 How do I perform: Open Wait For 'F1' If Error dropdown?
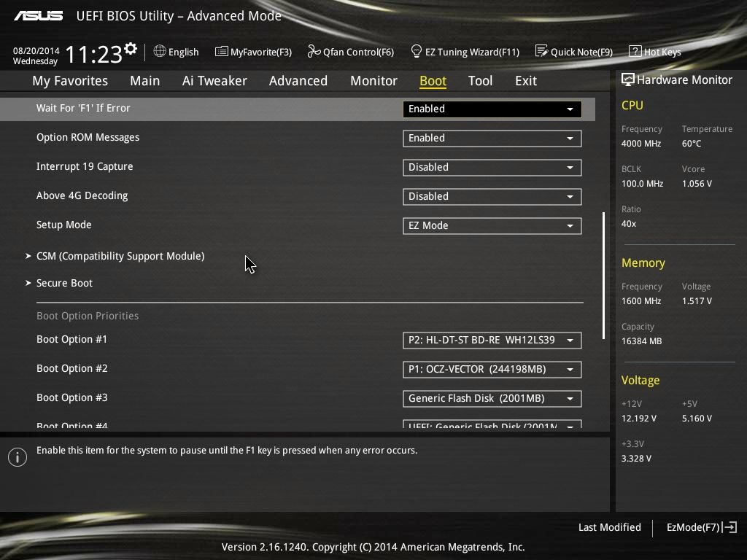[x=492, y=109]
